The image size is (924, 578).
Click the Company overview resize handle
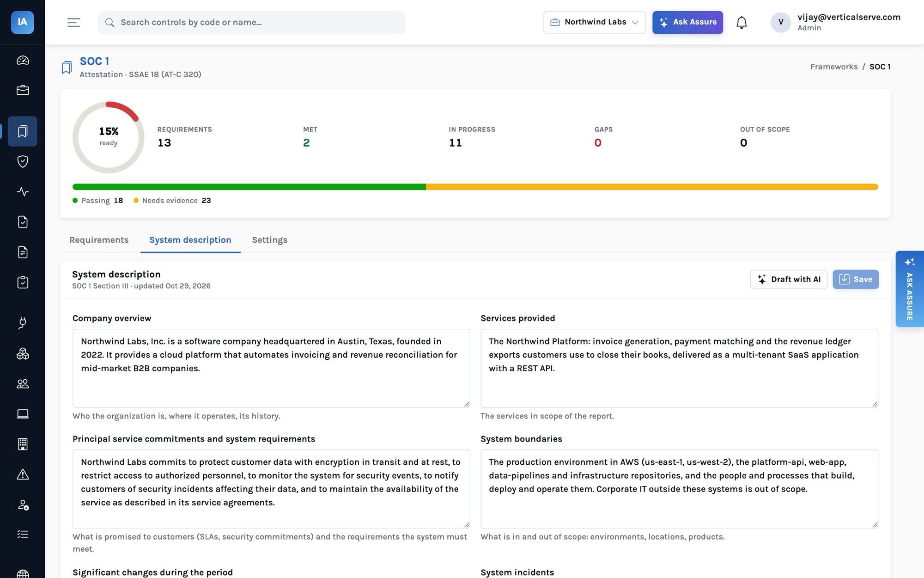(x=467, y=404)
